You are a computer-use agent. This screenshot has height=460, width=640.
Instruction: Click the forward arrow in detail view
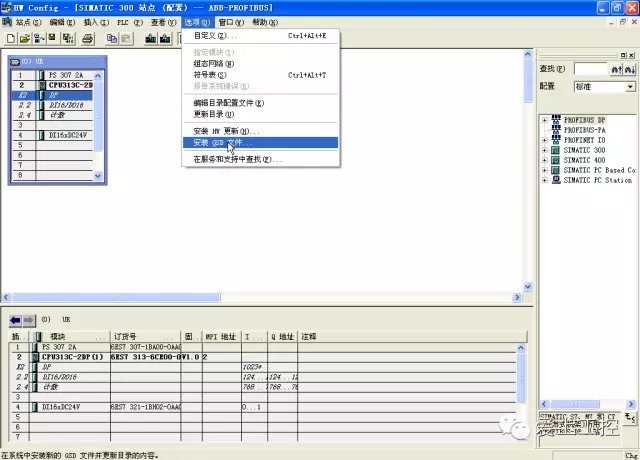click(x=29, y=320)
